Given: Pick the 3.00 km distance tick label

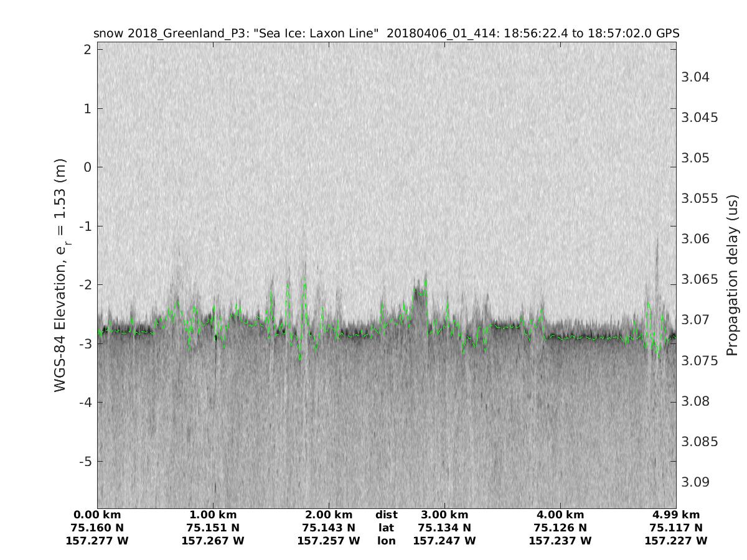Looking at the screenshot, I should tap(444, 515).
